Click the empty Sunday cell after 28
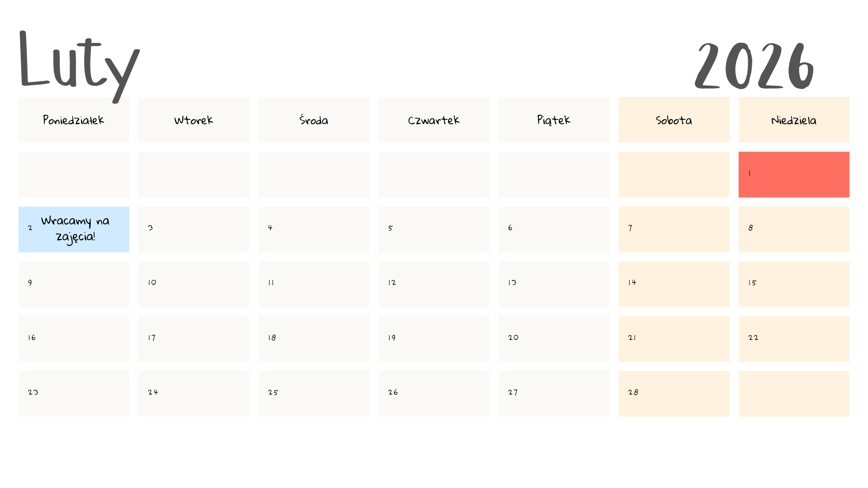868x488 pixels. coord(794,394)
